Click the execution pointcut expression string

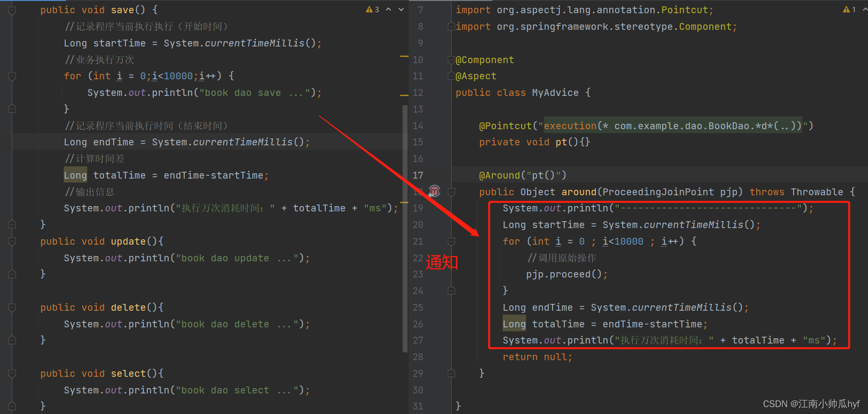(x=673, y=126)
